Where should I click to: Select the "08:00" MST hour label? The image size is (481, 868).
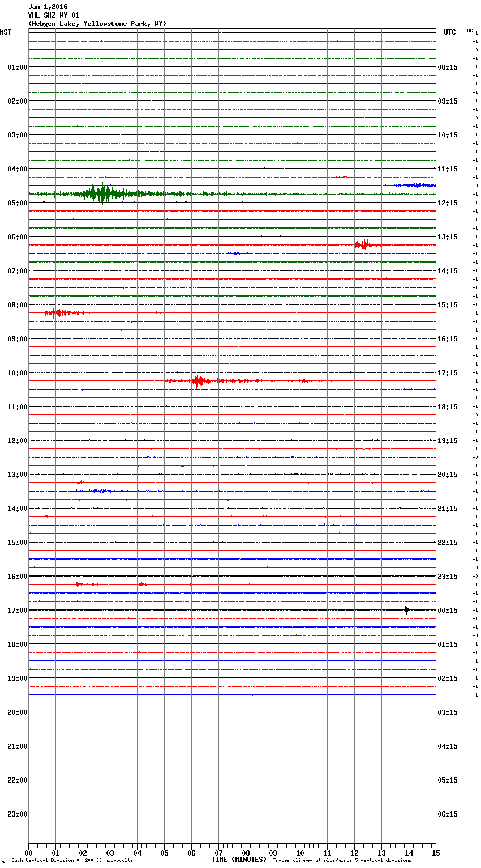pos(18,305)
